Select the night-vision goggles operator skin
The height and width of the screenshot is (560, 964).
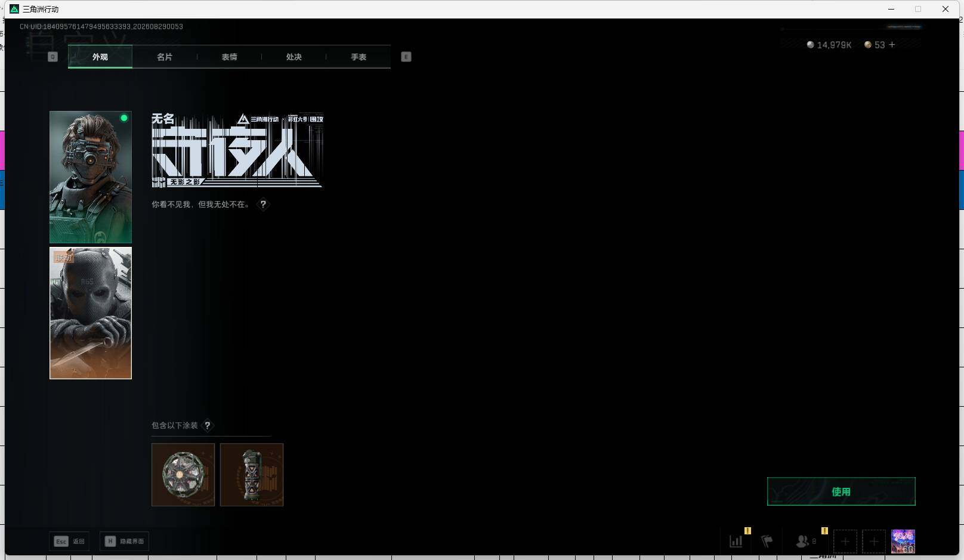tap(91, 177)
